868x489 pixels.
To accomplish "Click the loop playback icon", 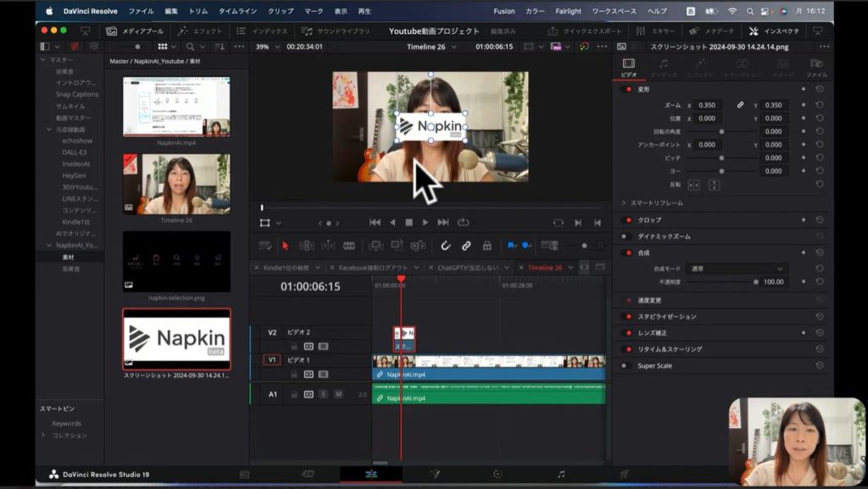I will 463,223.
